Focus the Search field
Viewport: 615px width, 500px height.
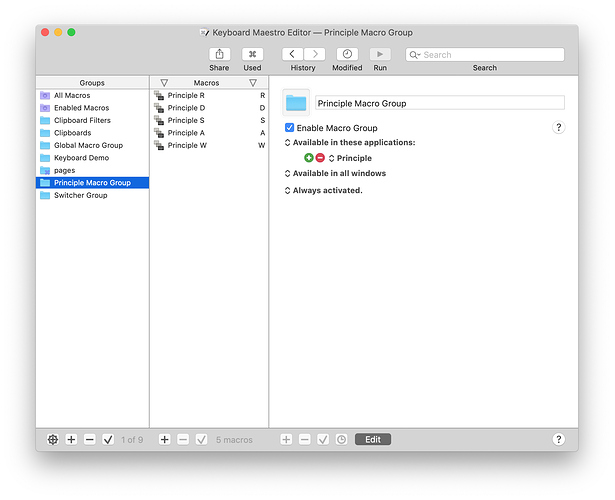[x=485, y=55]
